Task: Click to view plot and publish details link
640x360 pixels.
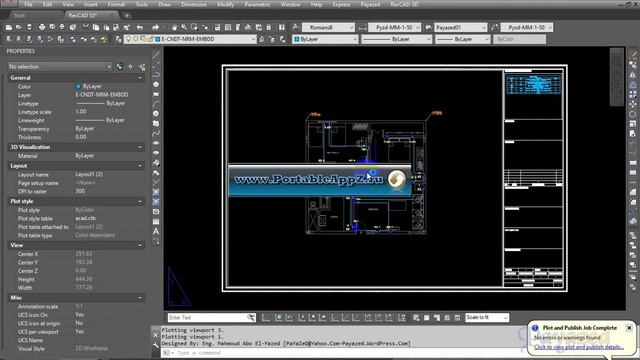Action: pyautogui.click(x=579, y=347)
